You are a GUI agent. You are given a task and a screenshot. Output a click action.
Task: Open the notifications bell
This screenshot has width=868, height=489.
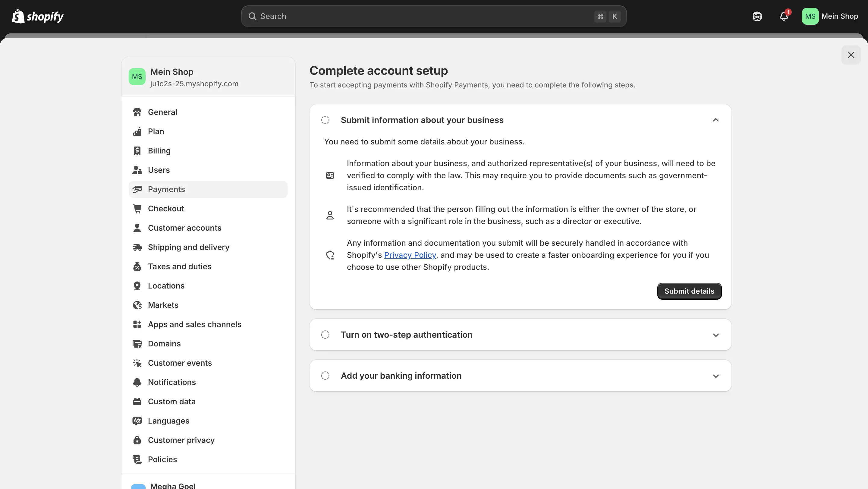pyautogui.click(x=784, y=16)
